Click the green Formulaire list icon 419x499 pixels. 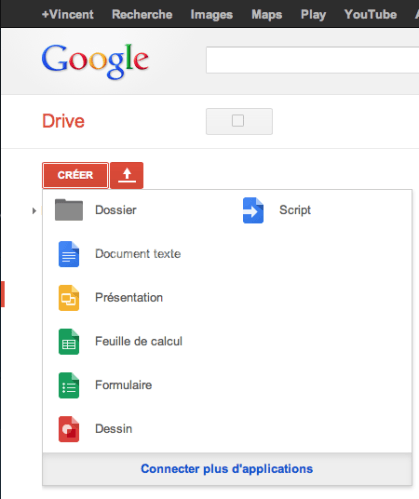point(69,385)
